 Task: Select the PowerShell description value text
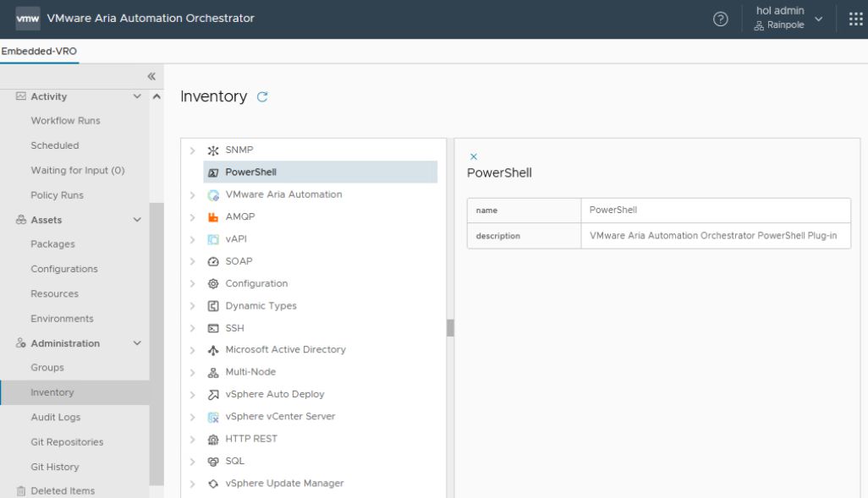pos(713,236)
